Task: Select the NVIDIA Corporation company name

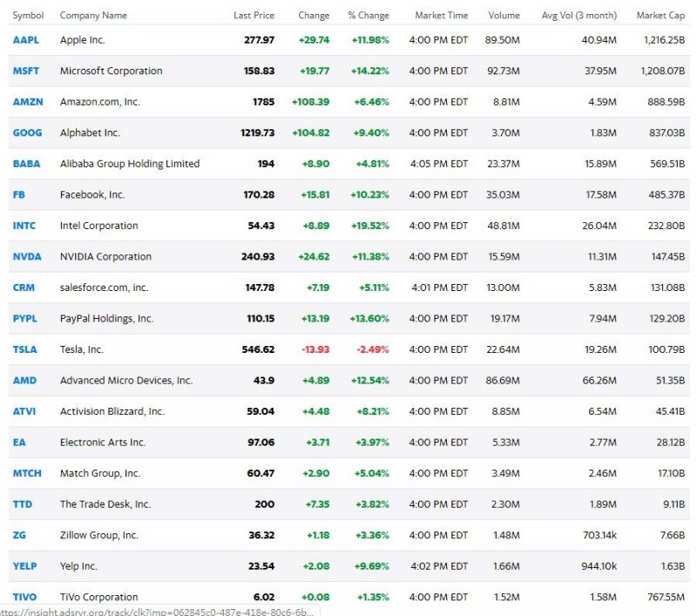Action: [x=105, y=256]
